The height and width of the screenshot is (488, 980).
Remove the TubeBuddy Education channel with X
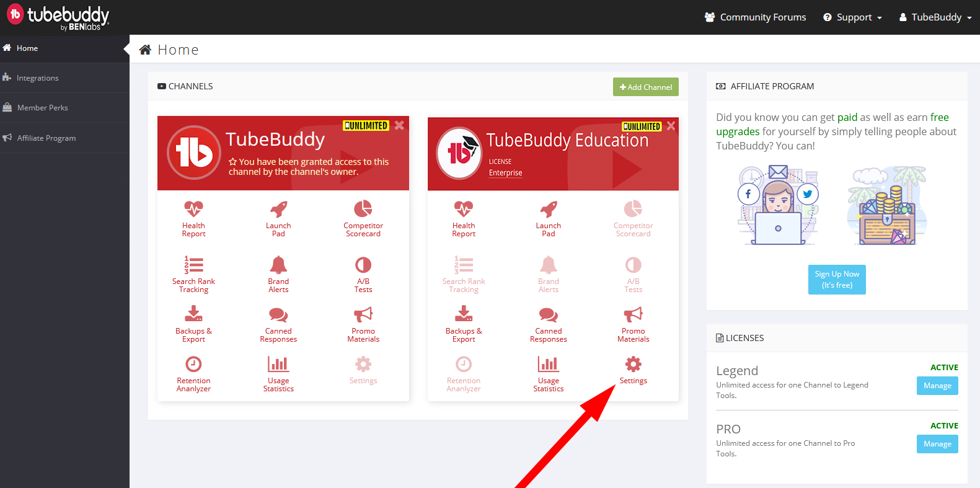671,126
